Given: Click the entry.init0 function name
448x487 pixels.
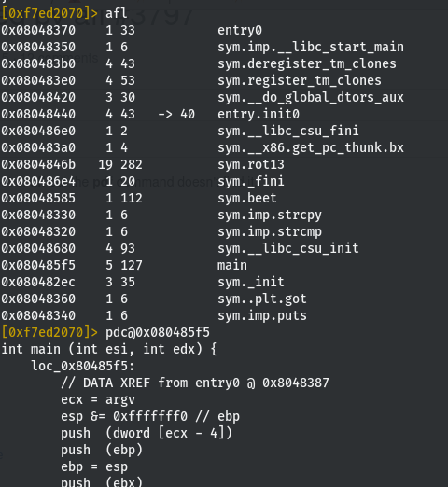Looking at the screenshot, I should pyautogui.click(x=259, y=114).
